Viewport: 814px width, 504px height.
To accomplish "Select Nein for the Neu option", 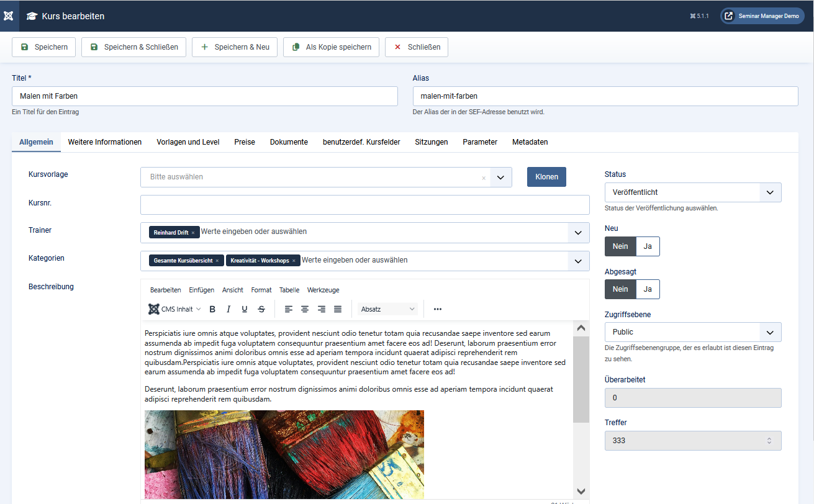I will 620,246.
